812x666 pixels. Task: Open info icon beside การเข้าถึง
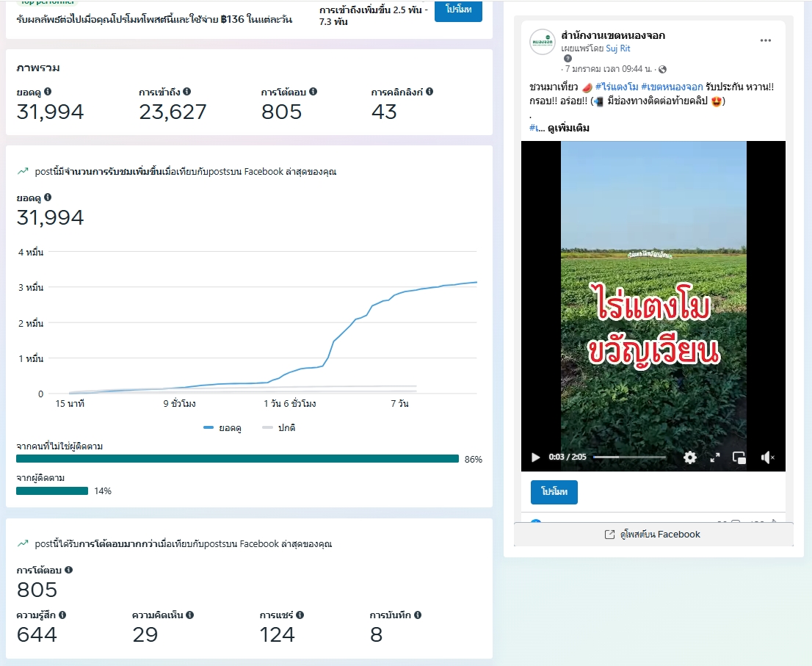click(187, 92)
